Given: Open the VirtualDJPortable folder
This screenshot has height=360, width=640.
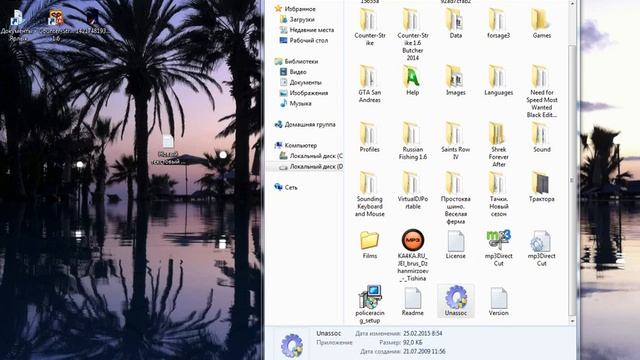Looking at the screenshot, I should pyautogui.click(x=413, y=191).
